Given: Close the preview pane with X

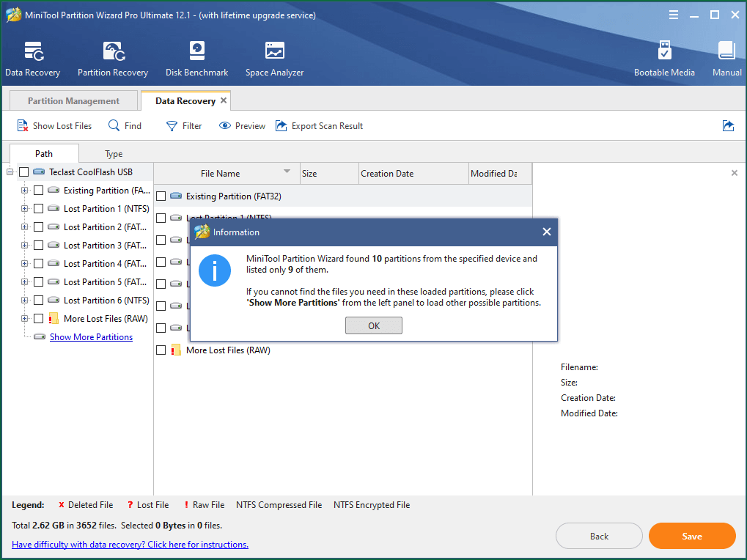Looking at the screenshot, I should (x=734, y=173).
